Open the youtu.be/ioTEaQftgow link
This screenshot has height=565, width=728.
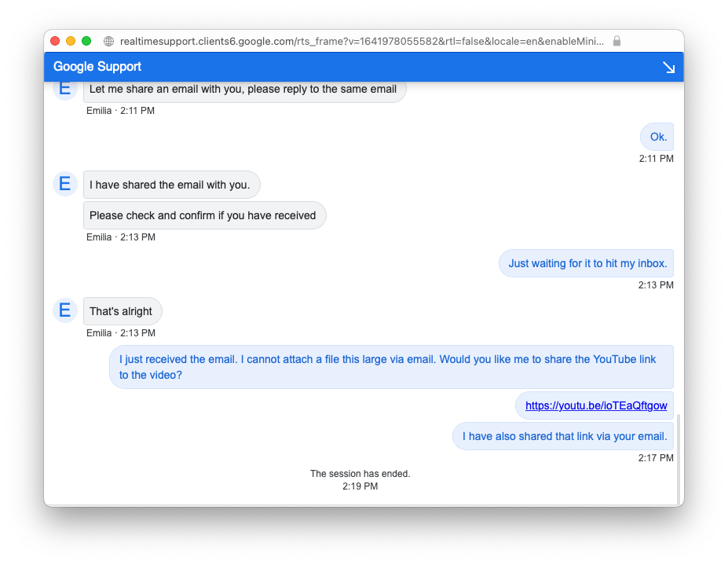(x=595, y=405)
